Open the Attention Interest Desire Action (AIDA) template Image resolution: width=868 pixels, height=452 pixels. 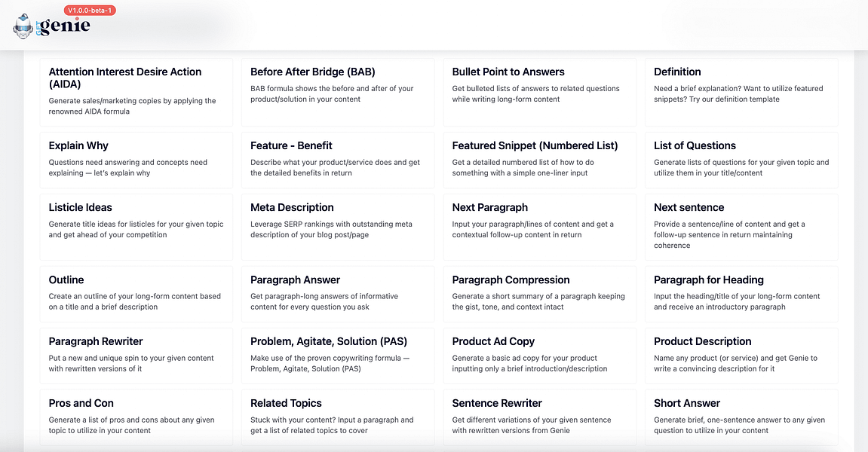click(136, 93)
